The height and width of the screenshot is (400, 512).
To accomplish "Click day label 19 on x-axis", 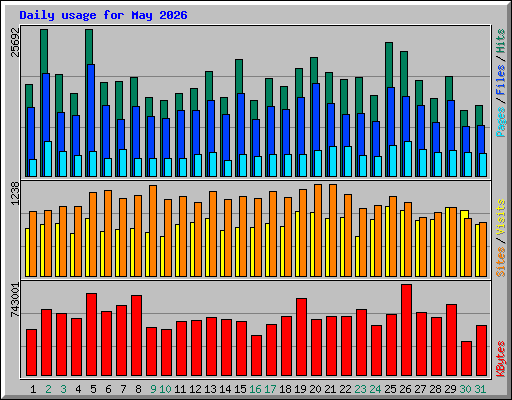I will point(300,389).
